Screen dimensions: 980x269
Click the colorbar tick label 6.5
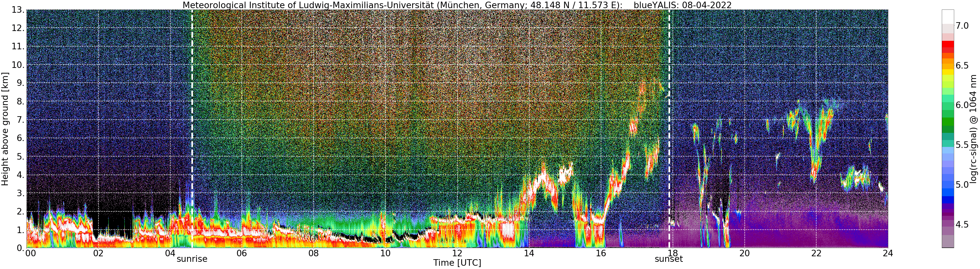[x=962, y=65]
